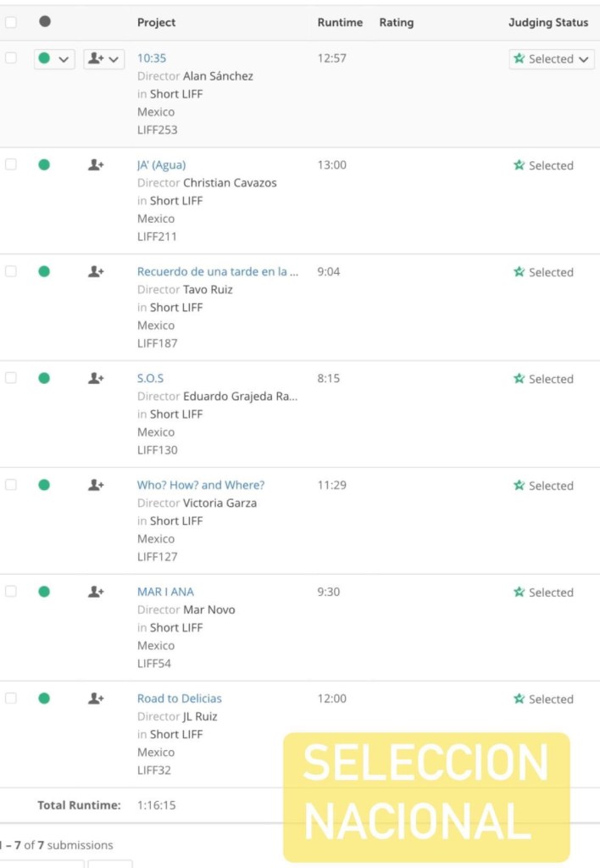Viewport: 600px width, 868px height.
Task: Click the gray status circle in header
Action: 45,22
